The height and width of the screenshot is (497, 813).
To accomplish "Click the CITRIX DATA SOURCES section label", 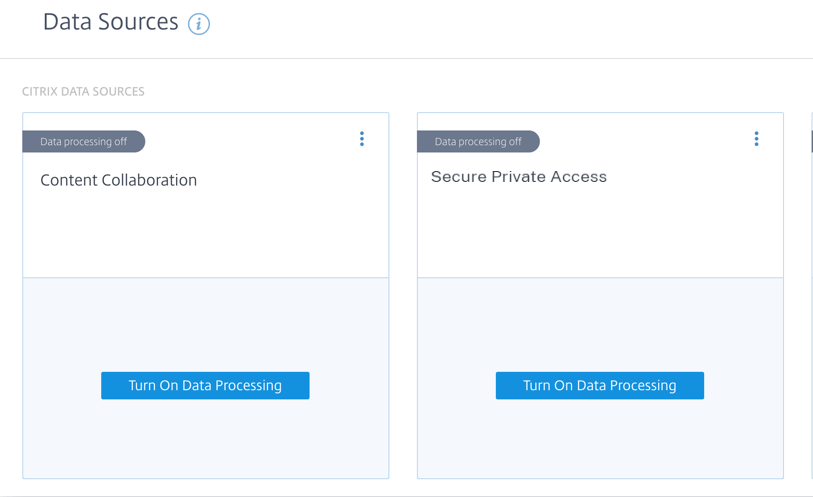I will [83, 92].
